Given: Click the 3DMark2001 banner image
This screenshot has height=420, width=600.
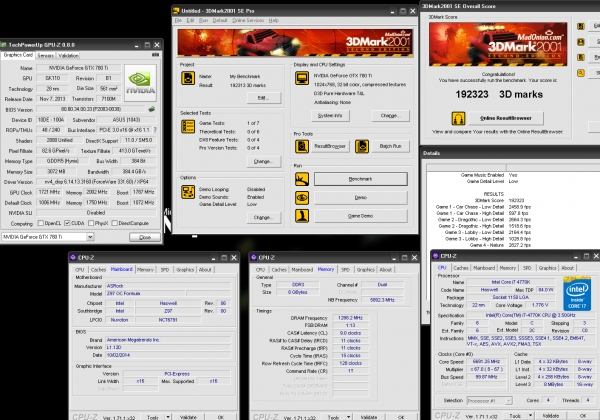Looking at the screenshot, I should 295,42.
